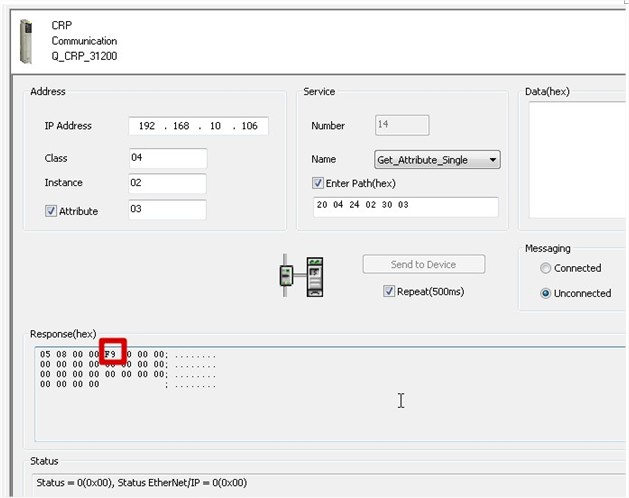The image size is (629, 498).
Task: Open the Get_Attribute_Single service name dropdown
Action: click(x=437, y=160)
